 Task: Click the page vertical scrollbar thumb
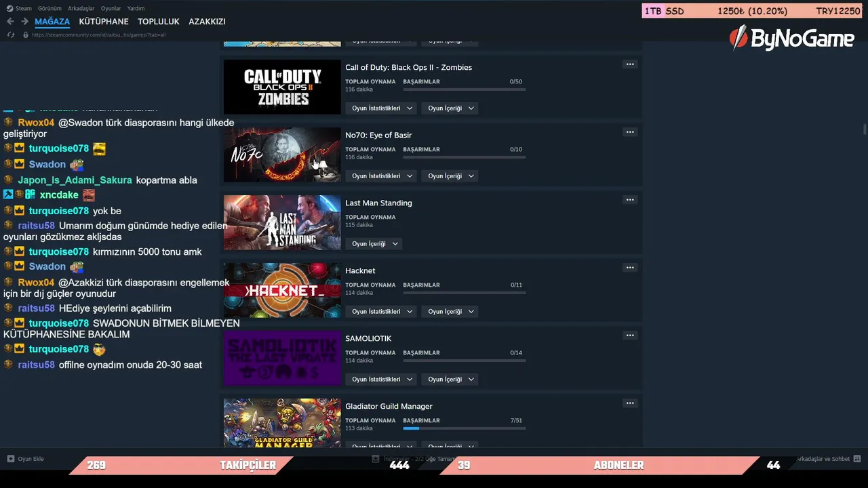click(865, 129)
